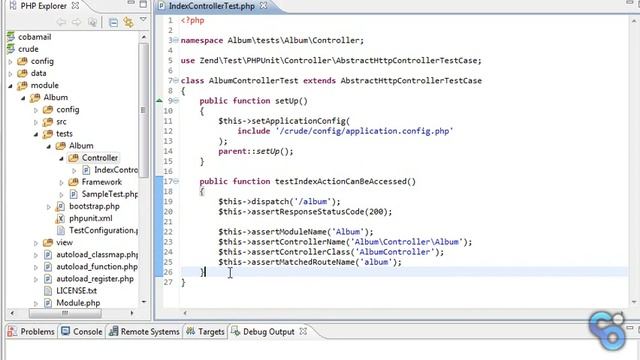
Task: Select autoload_function.php in the tree
Action: click(x=97, y=267)
